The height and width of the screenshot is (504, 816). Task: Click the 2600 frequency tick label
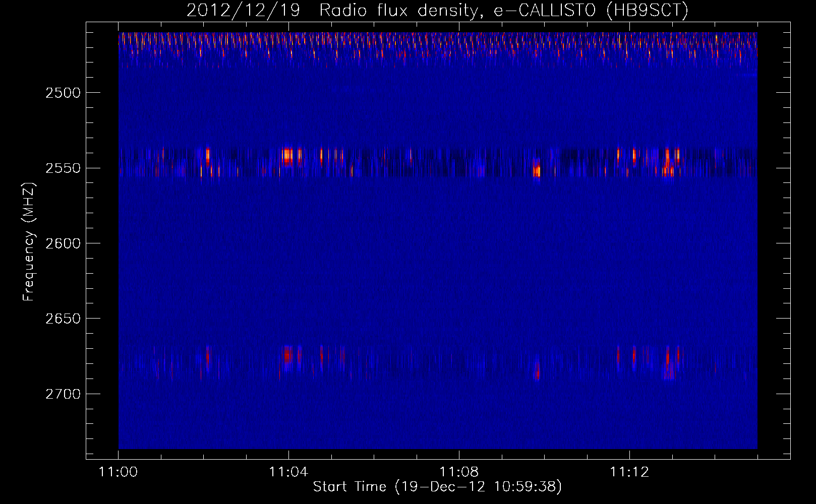coord(63,243)
